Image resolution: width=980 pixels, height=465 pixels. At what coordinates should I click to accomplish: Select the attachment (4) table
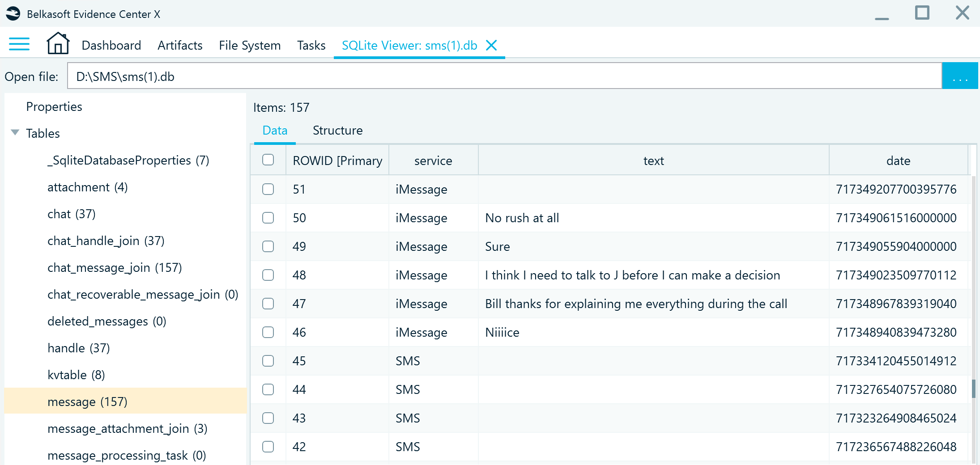click(88, 187)
